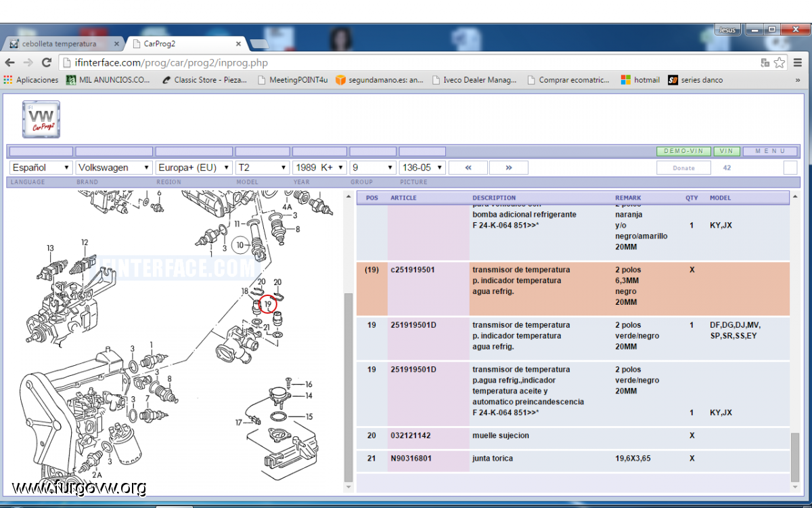This screenshot has height=508, width=812.
Task: Bookmark this page with the star icon
Action: [780, 62]
